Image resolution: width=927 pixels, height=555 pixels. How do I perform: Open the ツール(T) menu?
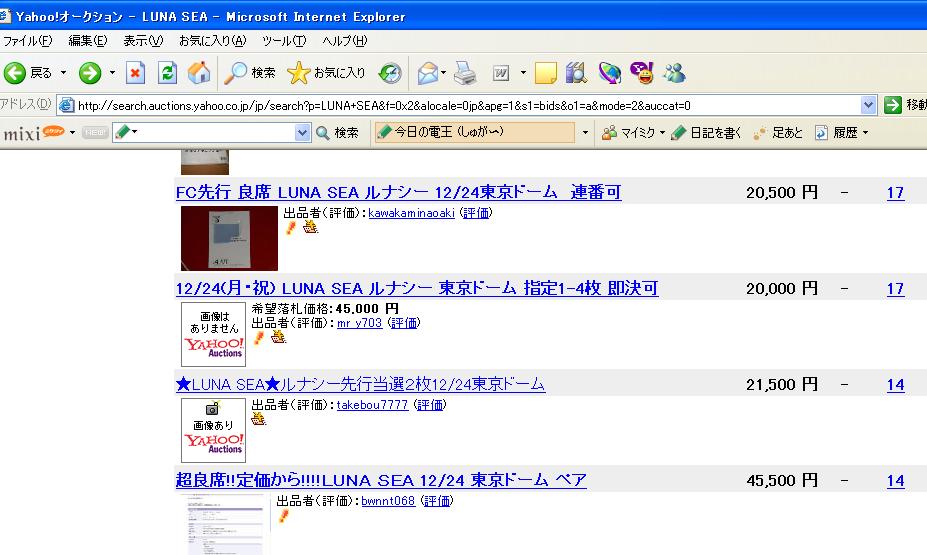(284, 41)
